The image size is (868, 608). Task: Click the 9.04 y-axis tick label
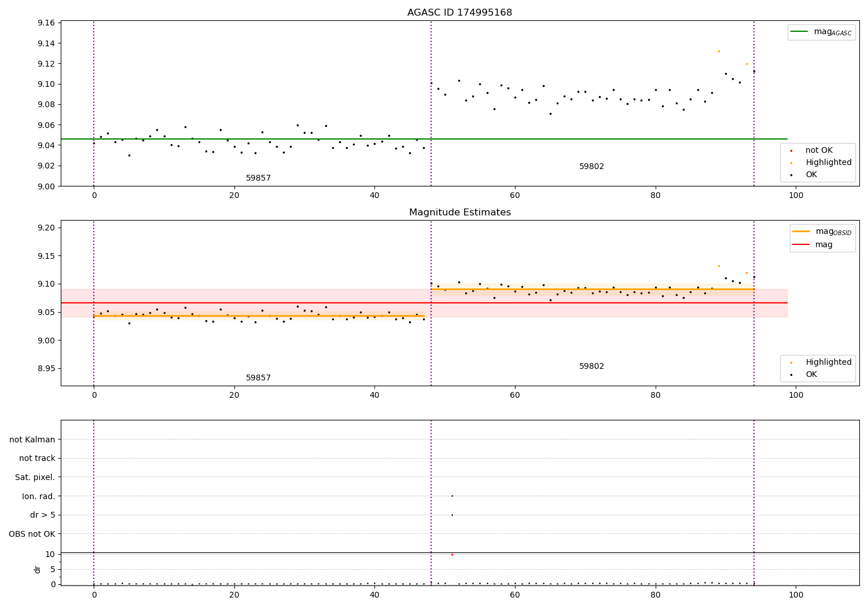[46, 145]
